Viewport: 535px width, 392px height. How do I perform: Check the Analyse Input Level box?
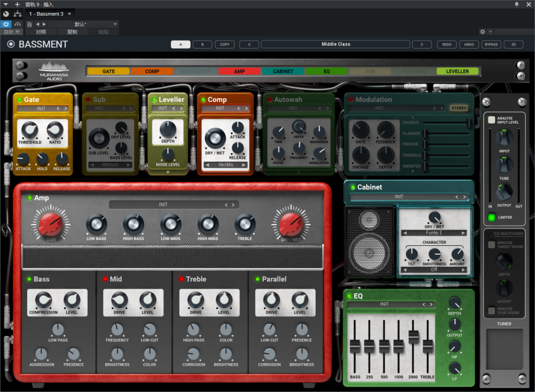(491, 120)
